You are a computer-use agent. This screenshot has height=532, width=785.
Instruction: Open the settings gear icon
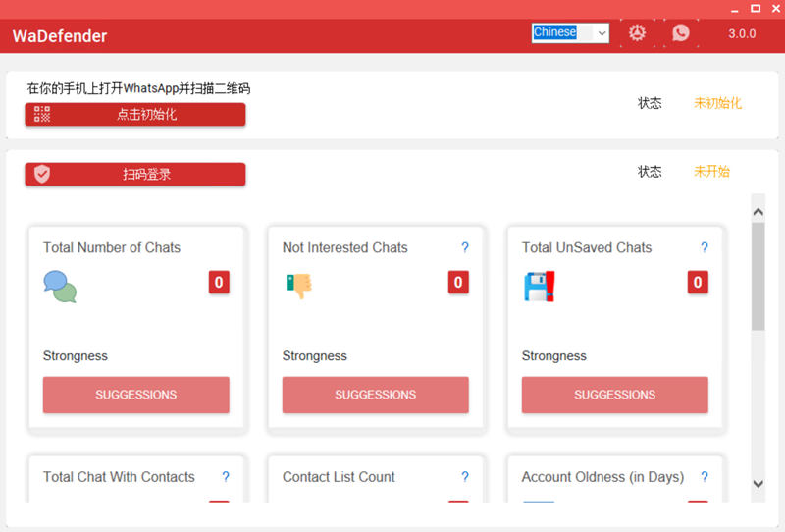(x=637, y=33)
